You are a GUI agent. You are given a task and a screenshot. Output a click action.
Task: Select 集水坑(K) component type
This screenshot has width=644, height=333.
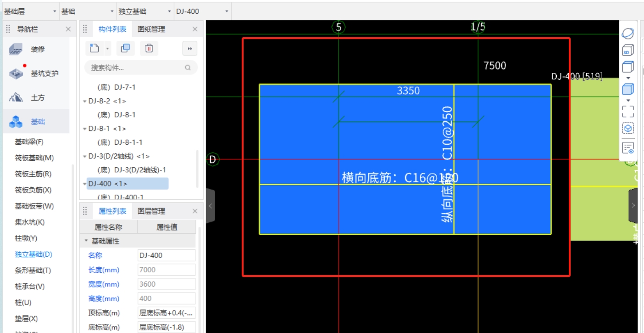(x=30, y=222)
